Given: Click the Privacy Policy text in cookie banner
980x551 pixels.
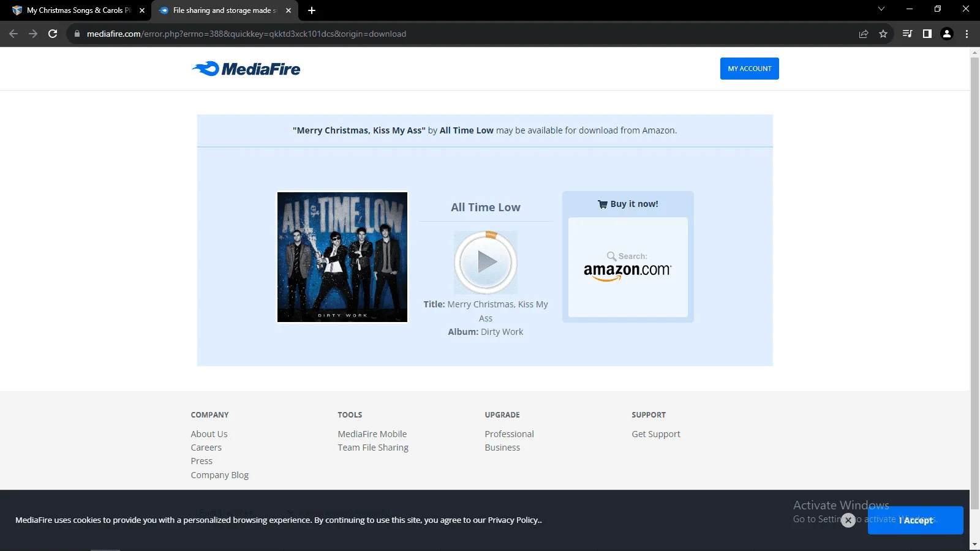Looking at the screenshot, I should tap(513, 520).
